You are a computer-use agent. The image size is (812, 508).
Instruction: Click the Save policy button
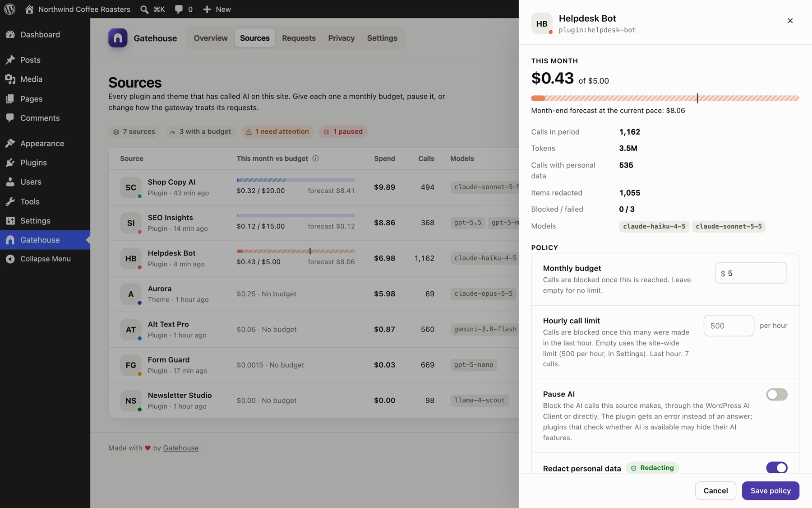[x=770, y=491]
